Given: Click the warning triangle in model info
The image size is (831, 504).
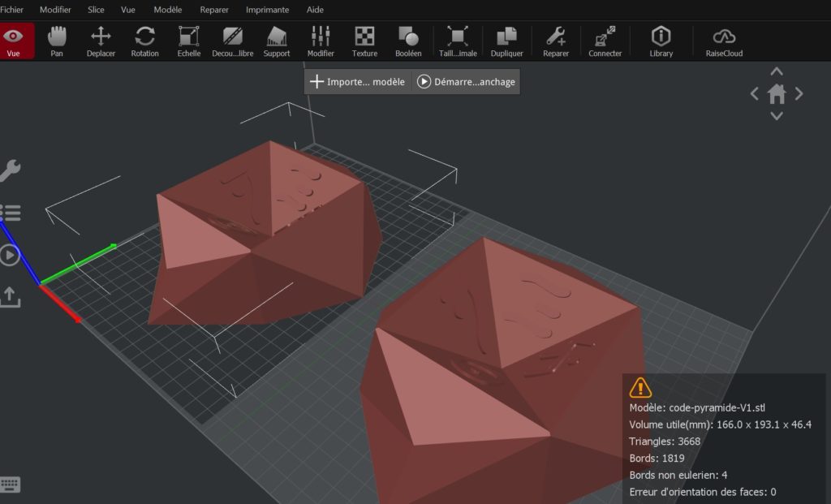Looking at the screenshot, I should [640, 387].
